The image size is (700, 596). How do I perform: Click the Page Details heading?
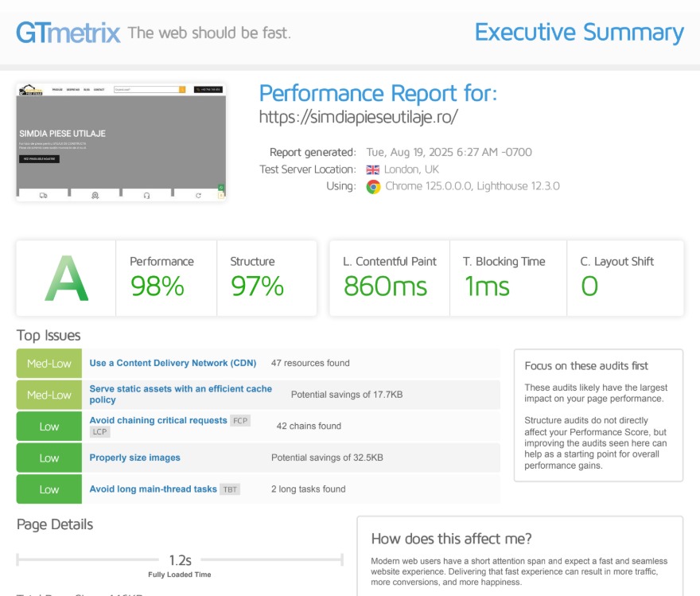point(55,524)
